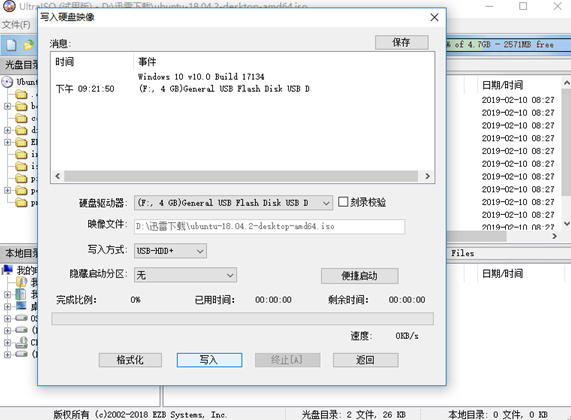Screen dimensions: 571x420
Task: Tick the 刻录校验 checkbox
Action: [343, 202]
